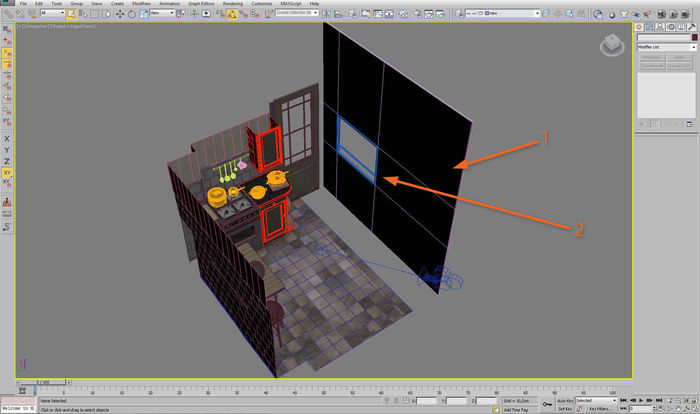Restrict to XY plane in the side toolbar
Viewport: 700px width, 414px height.
pos(7,172)
